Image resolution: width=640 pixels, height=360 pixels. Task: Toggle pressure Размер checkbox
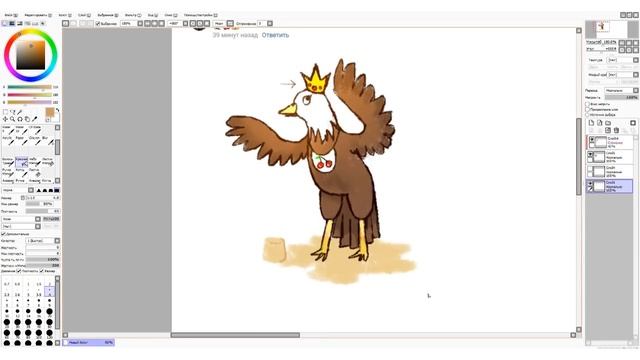click(42, 271)
